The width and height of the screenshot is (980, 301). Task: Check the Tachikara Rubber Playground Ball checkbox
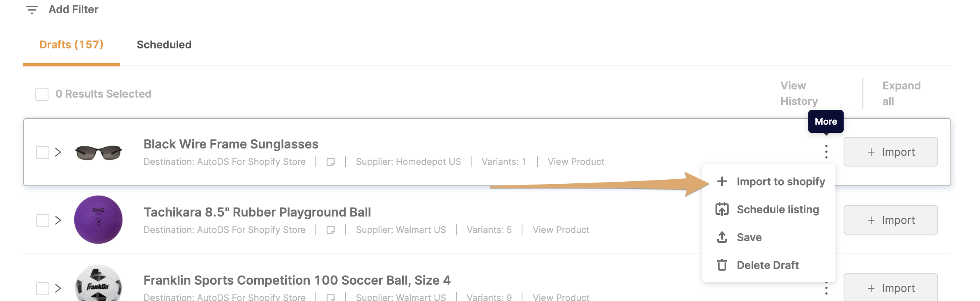[43, 221]
